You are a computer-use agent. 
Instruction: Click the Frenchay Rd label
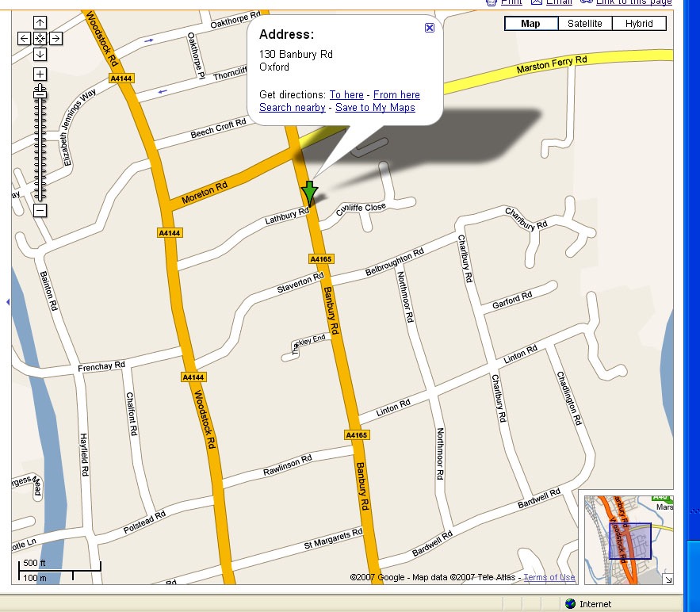pos(101,366)
